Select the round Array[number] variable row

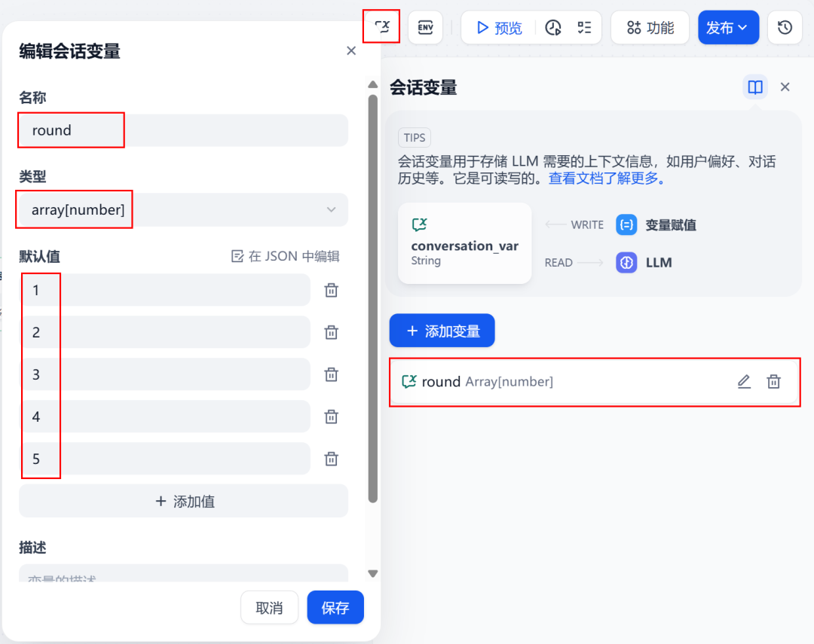coord(595,382)
